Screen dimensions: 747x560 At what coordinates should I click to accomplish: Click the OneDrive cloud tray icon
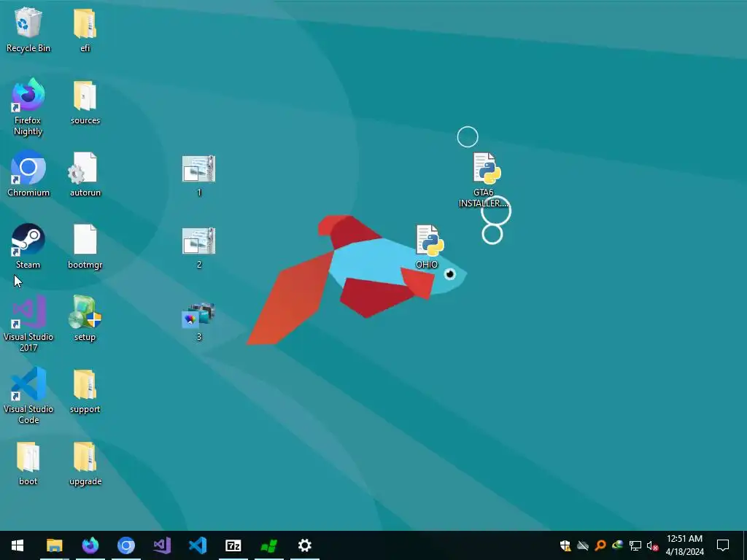click(583, 545)
